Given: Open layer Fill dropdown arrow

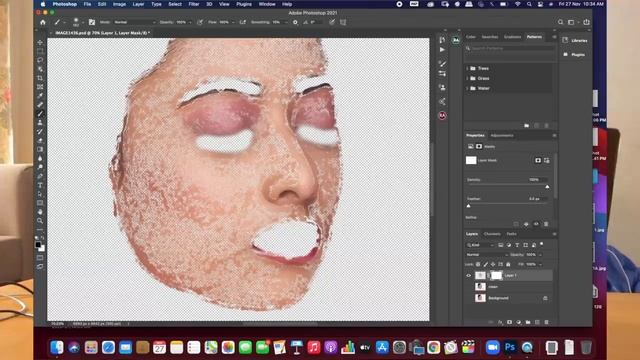Looking at the screenshot, I should 540,264.
